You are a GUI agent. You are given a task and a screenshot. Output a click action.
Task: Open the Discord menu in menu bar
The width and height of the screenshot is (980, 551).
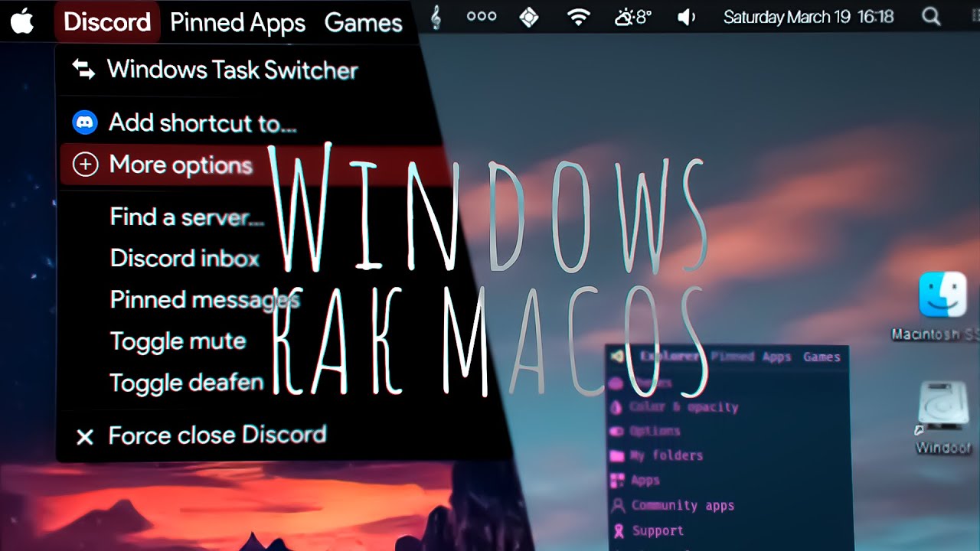107,22
